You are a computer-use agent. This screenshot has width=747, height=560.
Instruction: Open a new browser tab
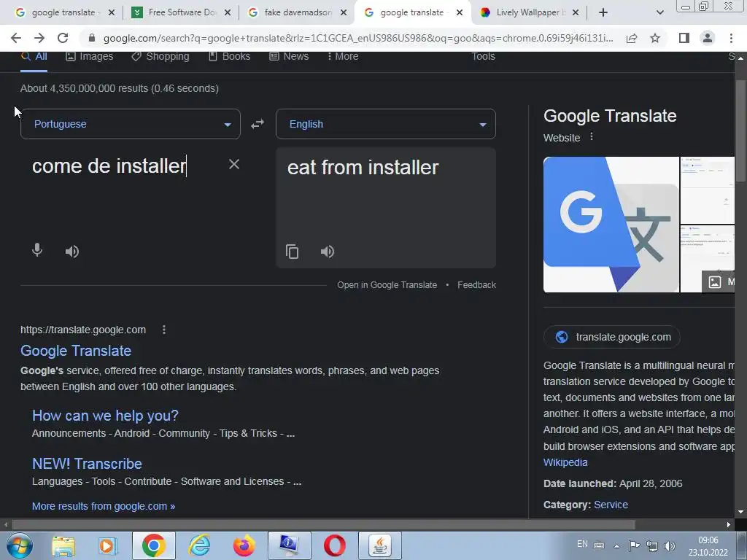603,12
